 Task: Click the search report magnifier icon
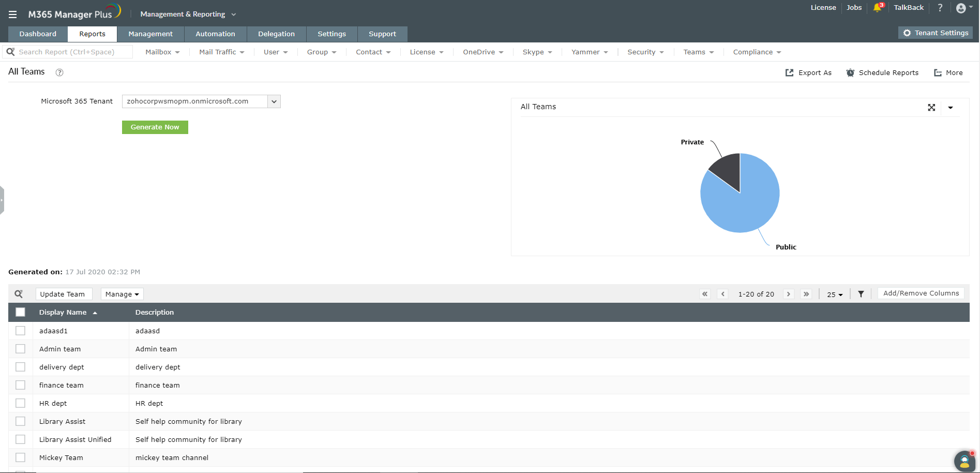pos(10,52)
